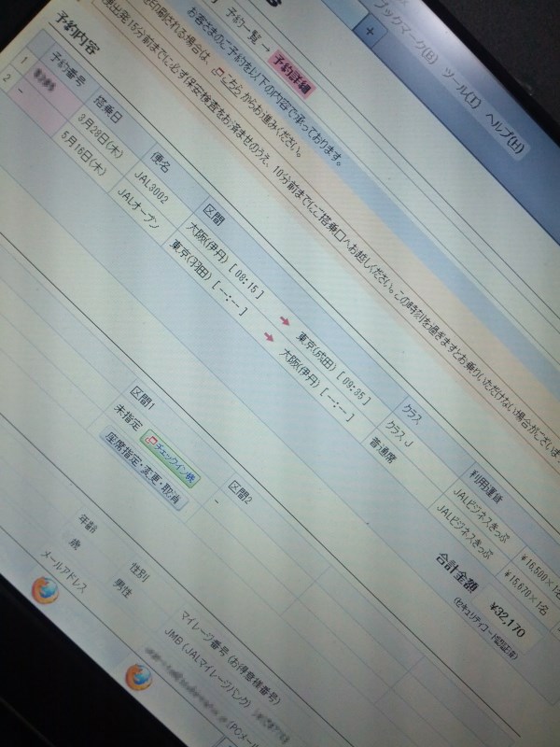The width and height of the screenshot is (560, 747).
Task: Click the メールアドレス label
Action: (63, 572)
